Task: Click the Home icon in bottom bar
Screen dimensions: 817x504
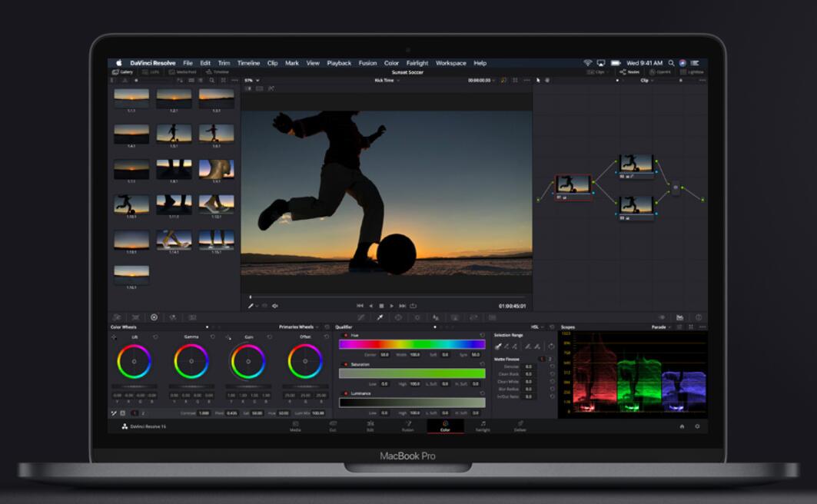Action: pos(682,426)
